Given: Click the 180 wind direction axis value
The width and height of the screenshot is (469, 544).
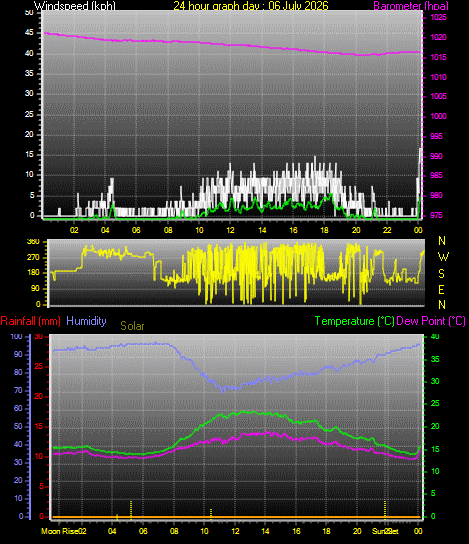Looking at the screenshot, I should pyautogui.click(x=33, y=273).
